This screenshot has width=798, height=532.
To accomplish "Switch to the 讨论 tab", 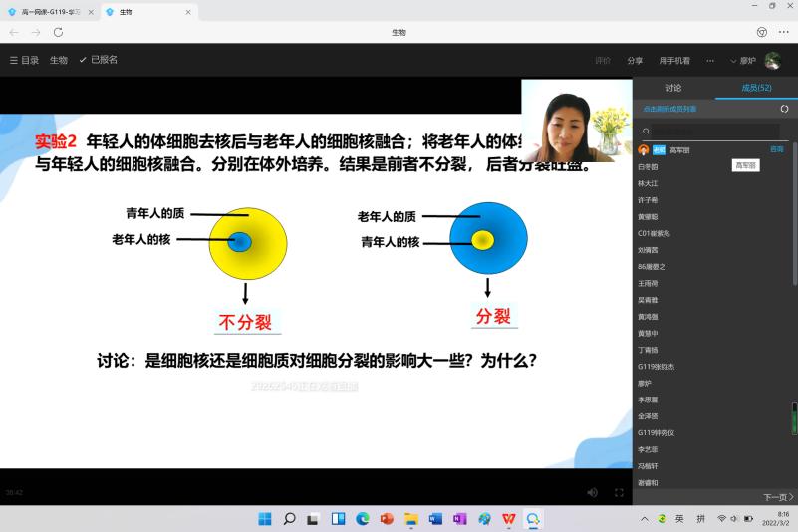I will pos(673,88).
